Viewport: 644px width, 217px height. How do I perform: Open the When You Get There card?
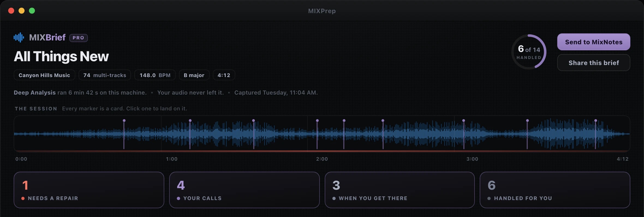click(399, 190)
